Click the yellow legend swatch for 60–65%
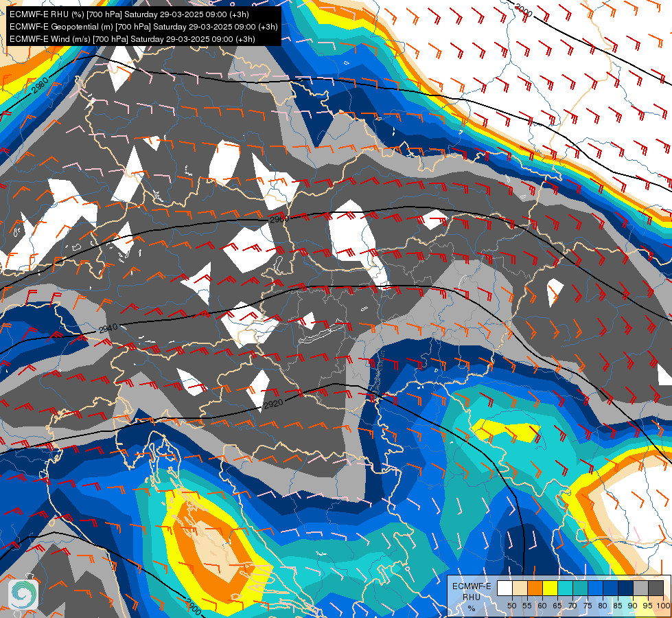The image size is (672, 618). pyautogui.click(x=550, y=588)
